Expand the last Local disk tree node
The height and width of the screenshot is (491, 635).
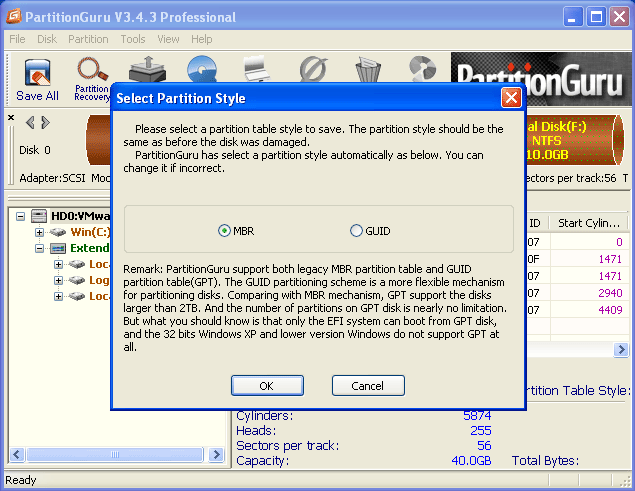[58, 297]
